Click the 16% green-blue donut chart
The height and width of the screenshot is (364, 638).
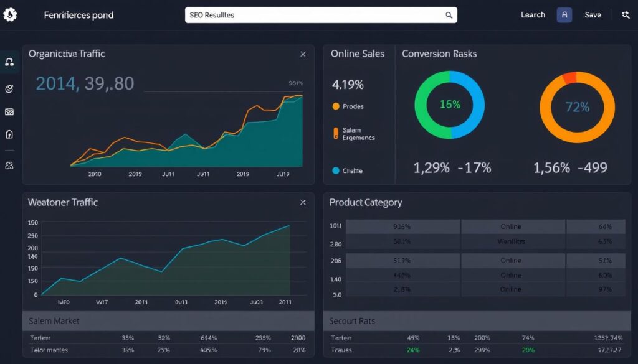pos(449,105)
